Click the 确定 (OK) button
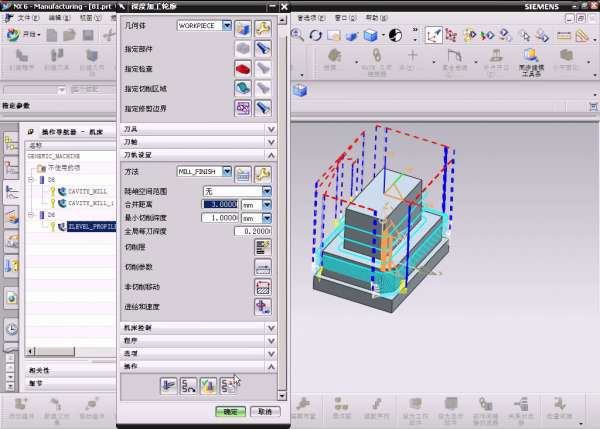The image size is (600, 429). [230, 411]
